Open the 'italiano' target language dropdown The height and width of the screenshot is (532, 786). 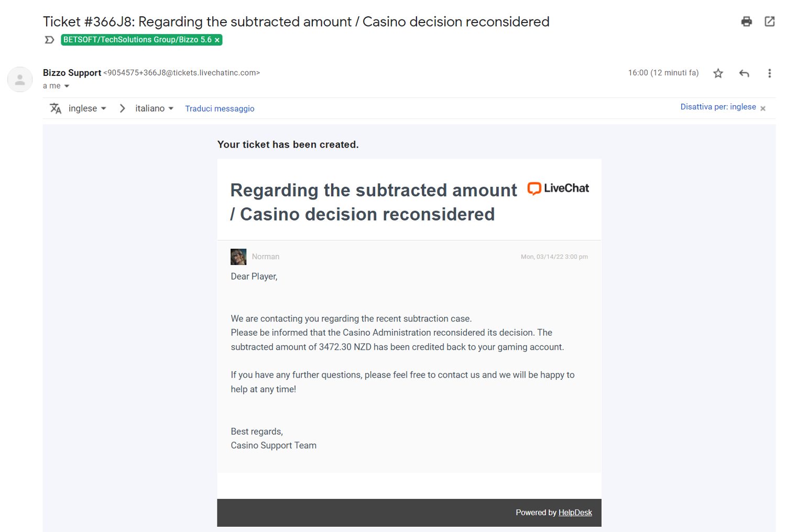(x=155, y=108)
